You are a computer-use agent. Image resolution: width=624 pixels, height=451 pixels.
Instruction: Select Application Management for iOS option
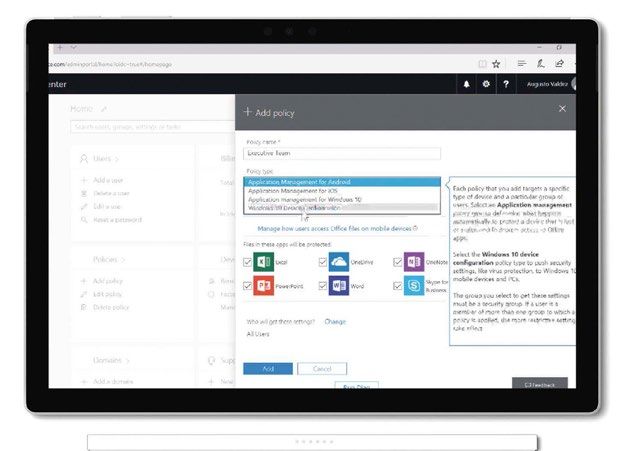coord(342,191)
